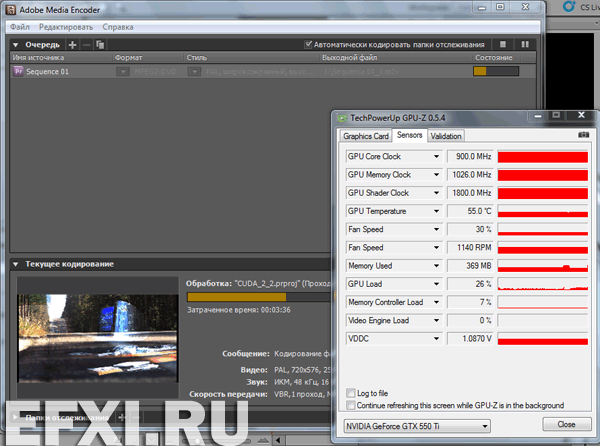Stop the queue with the square stop icon

[503, 44]
